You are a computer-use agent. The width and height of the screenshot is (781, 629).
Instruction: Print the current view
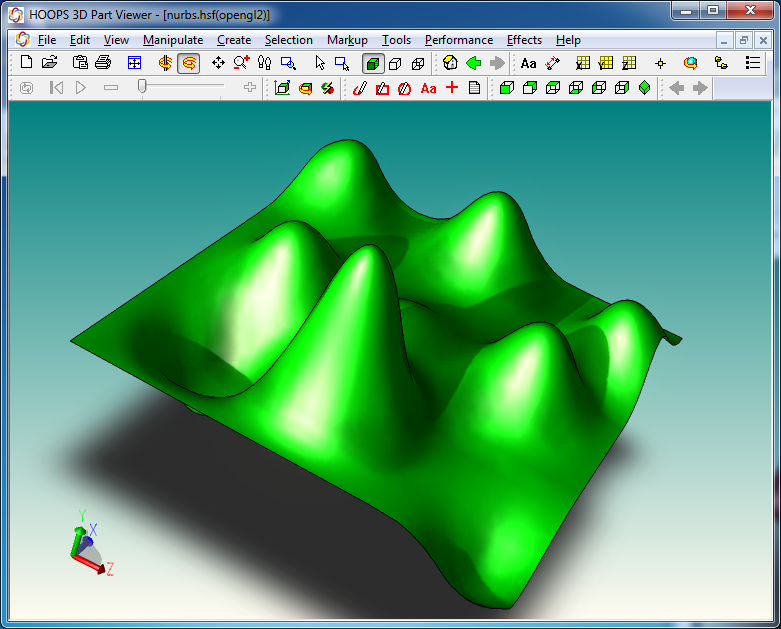103,63
